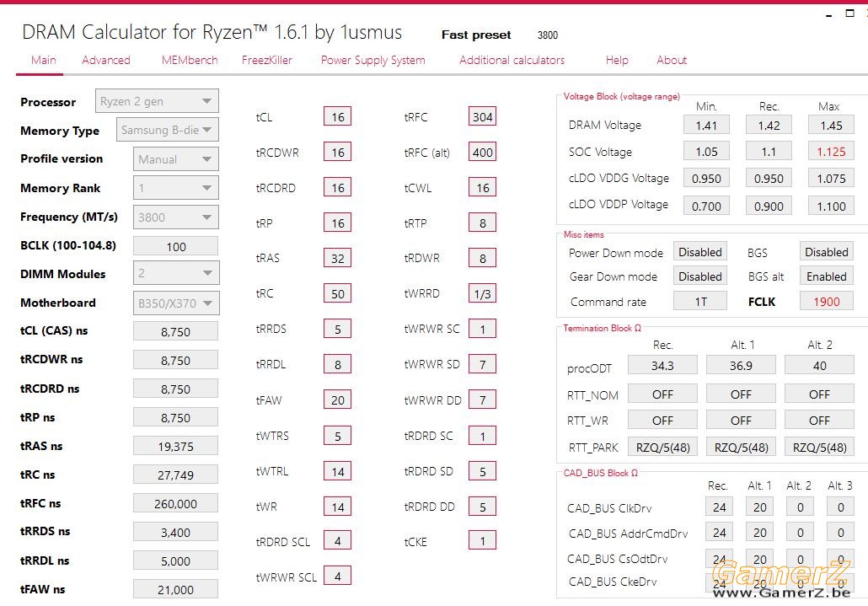This screenshot has width=868, height=606.
Task: Expand the Frequency (MT/s) dropdown
Action: (x=175, y=217)
